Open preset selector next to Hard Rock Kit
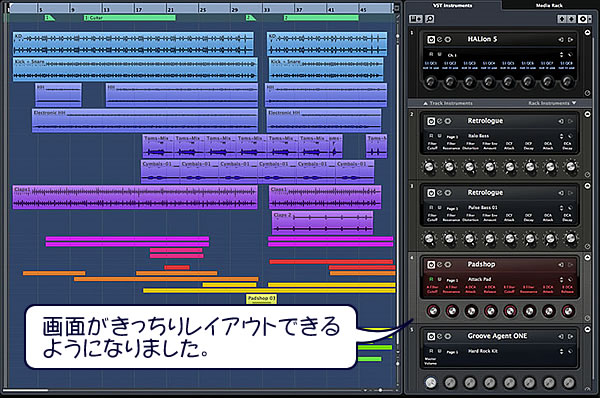The height and width of the screenshot is (398, 600). tap(561, 351)
